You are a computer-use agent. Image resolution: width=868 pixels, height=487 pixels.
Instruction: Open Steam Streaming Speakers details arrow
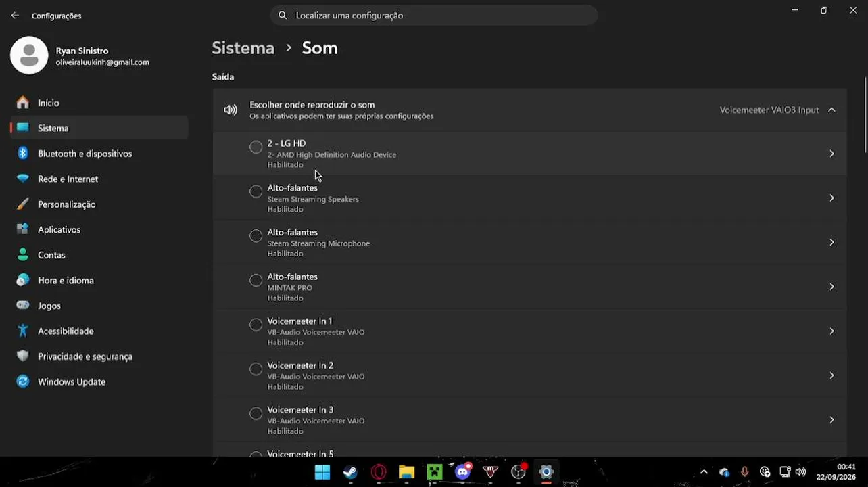pyautogui.click(x=831, y=198)
